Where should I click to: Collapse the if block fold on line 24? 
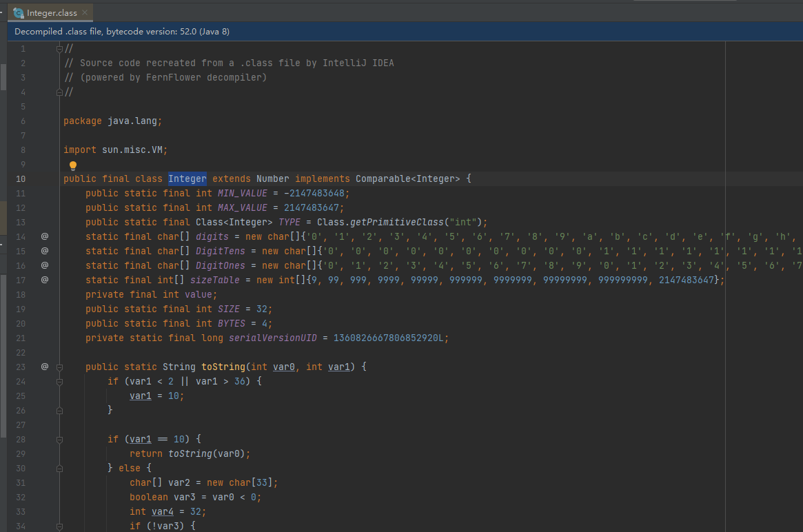59,382
